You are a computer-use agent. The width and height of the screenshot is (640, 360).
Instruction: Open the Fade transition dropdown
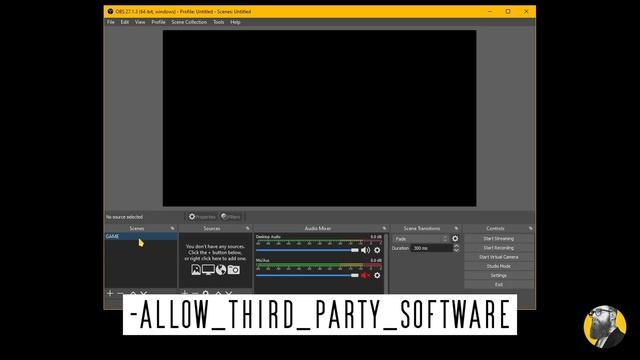[421, 239]
